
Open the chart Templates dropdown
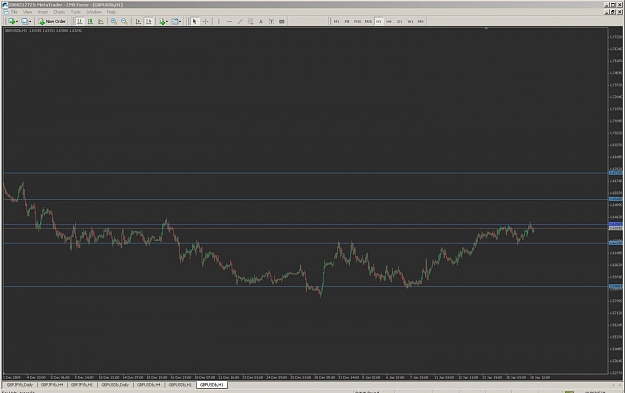(x=176, y=22)
